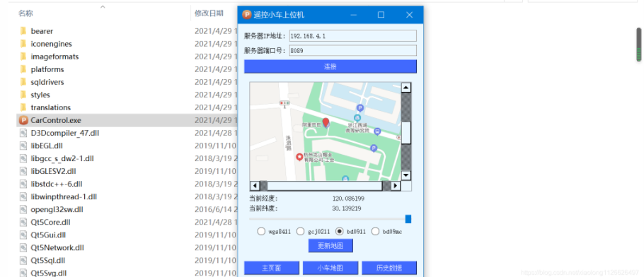Click the libstdc++-6.dll file icon
The image size is (644, 277).
pyautogui.click(x=23, y=184)
